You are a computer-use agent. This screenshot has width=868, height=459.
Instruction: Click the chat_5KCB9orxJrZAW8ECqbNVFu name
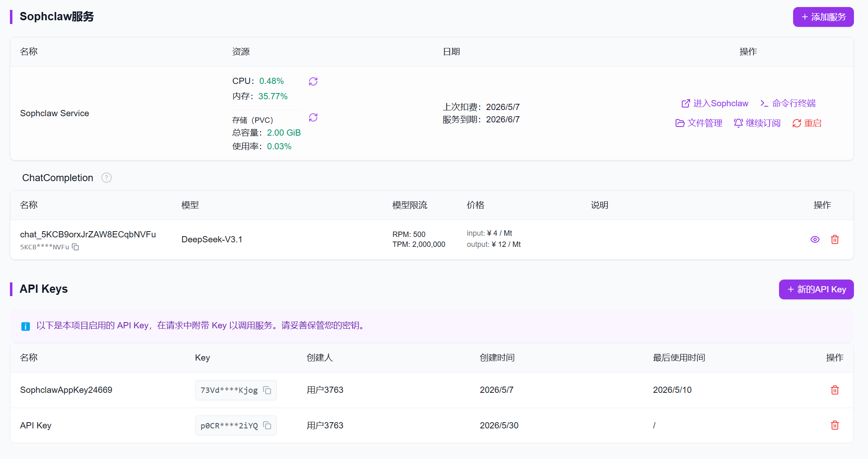click(88, 234)
